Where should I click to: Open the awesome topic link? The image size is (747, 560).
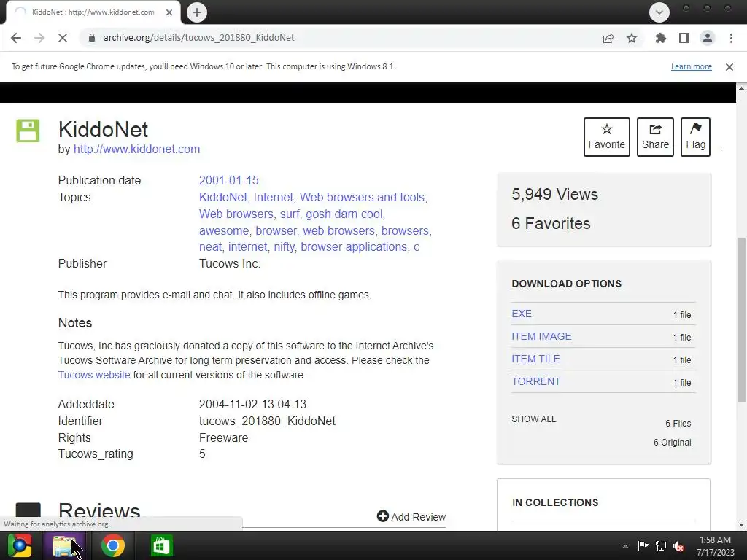click(224, 230)
